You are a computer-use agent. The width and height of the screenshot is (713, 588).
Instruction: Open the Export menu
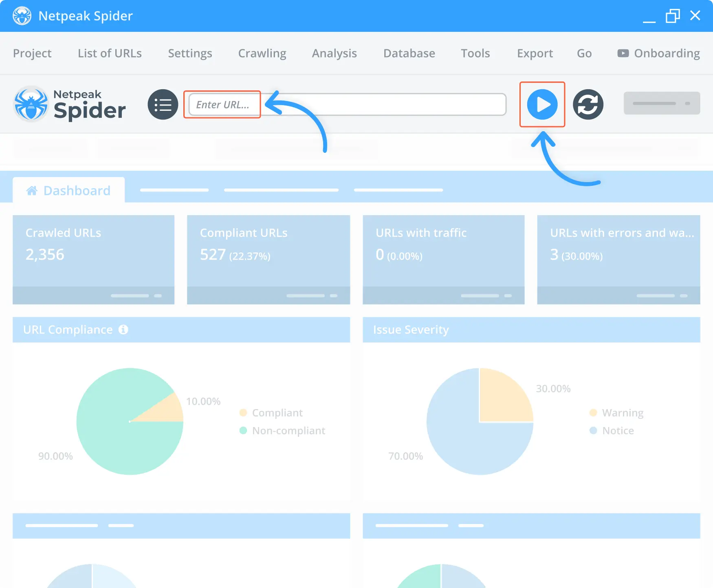click(x=535, y=53)
